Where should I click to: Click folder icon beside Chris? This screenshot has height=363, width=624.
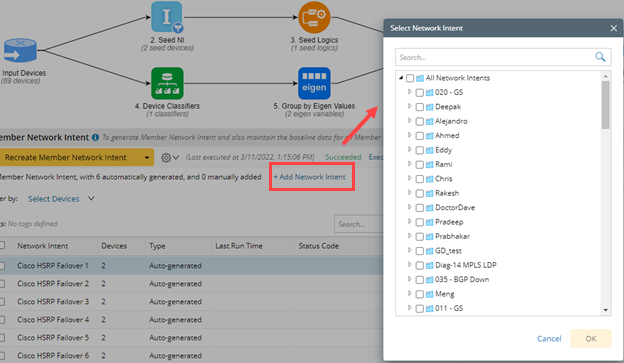click(429, 179)
